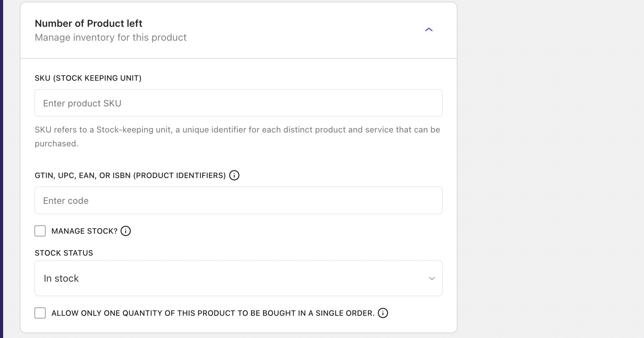Toggle via the MANAGE STOCK? label text
Image resolution: width=644 pixels, height=338 pixels.
tap(84, 231)
